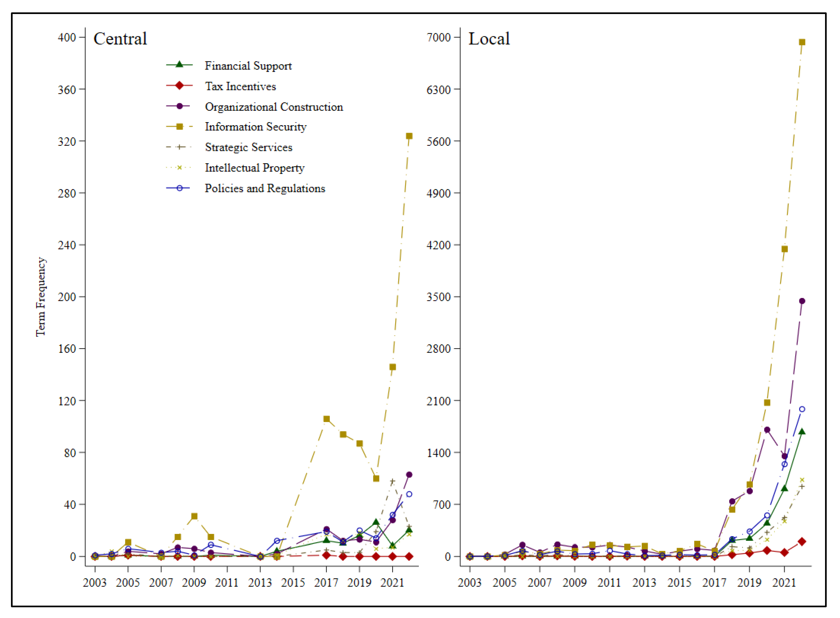Click the 3500 tick label on Local y-axis

(439, 297)
